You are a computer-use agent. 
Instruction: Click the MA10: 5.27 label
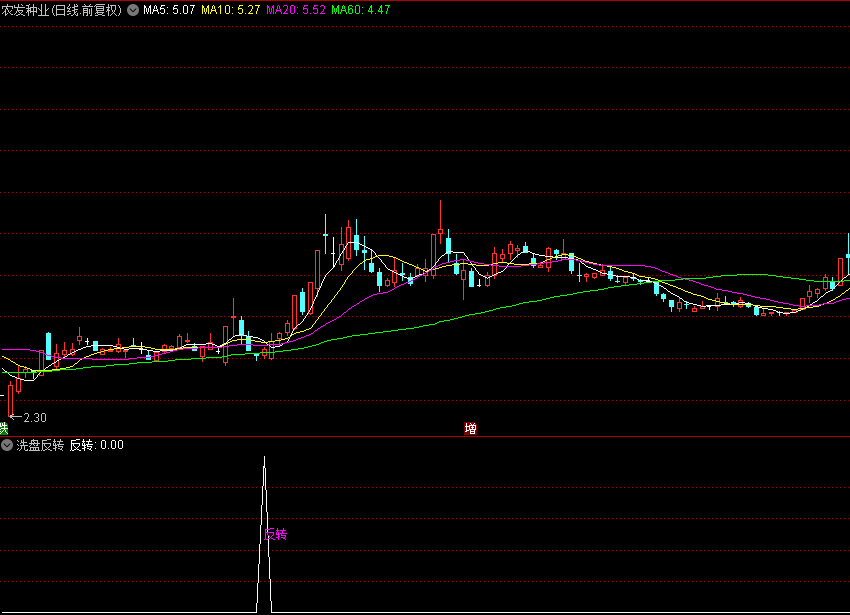click(x=230, y=10)
